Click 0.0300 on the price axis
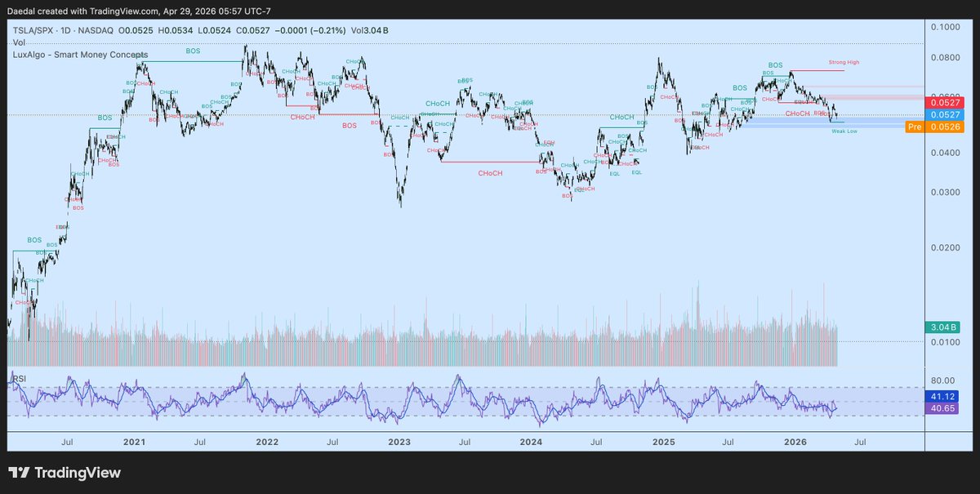 click(x=944, y=192)
